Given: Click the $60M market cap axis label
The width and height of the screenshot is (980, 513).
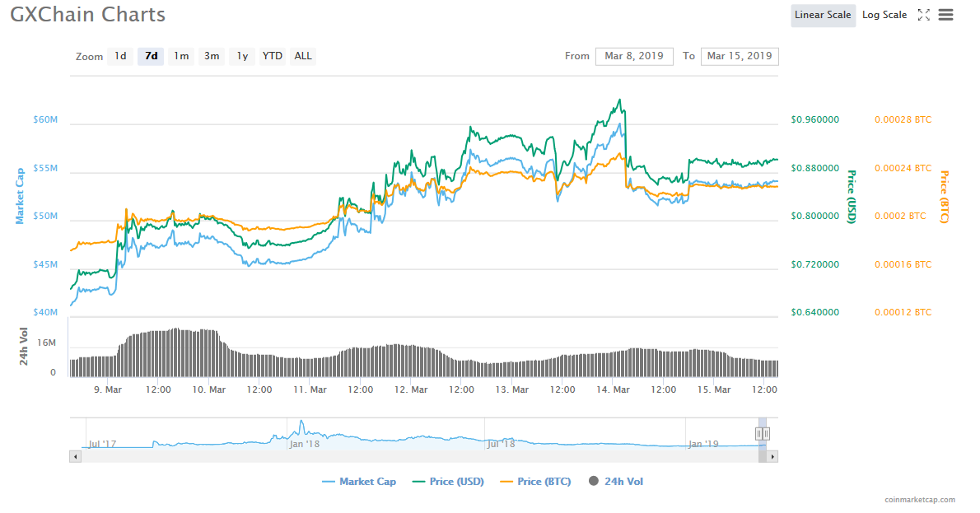Looking at the screenshot, I should tap(45, 119).
